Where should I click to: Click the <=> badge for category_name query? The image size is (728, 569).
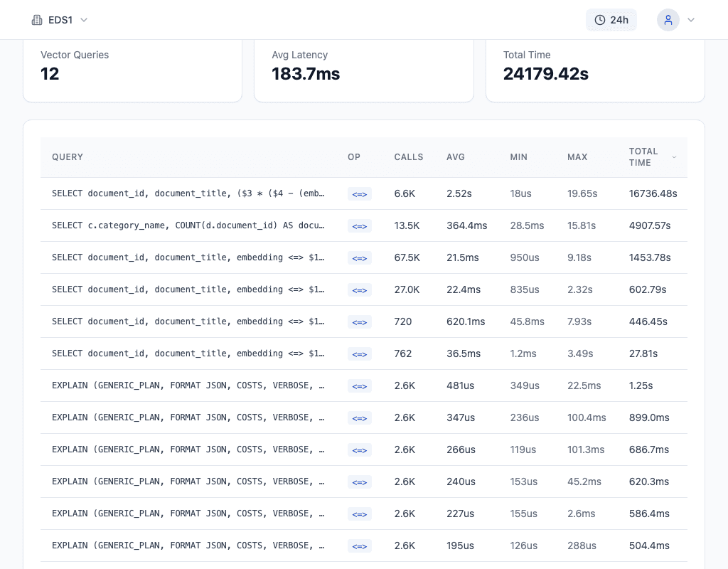359,225
